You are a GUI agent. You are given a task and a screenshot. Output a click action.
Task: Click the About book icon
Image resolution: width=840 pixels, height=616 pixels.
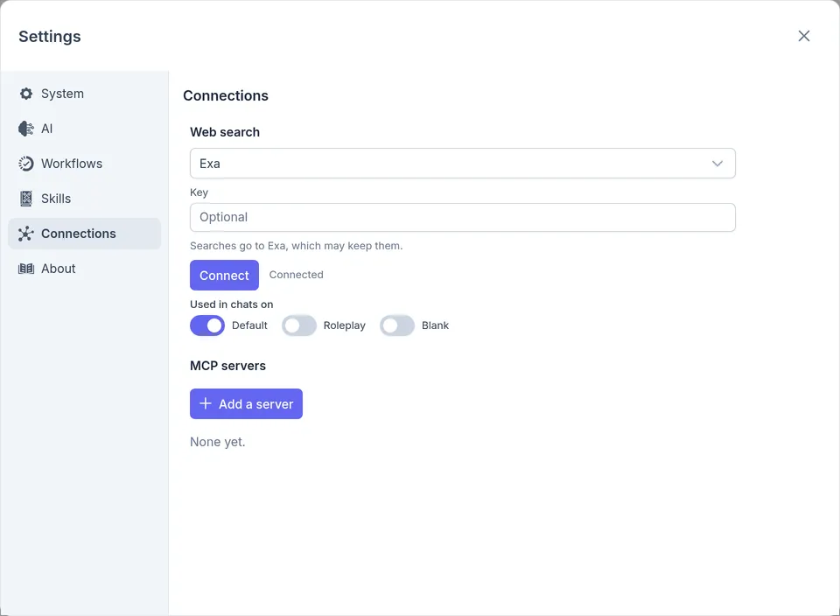[x=25, y=269]
